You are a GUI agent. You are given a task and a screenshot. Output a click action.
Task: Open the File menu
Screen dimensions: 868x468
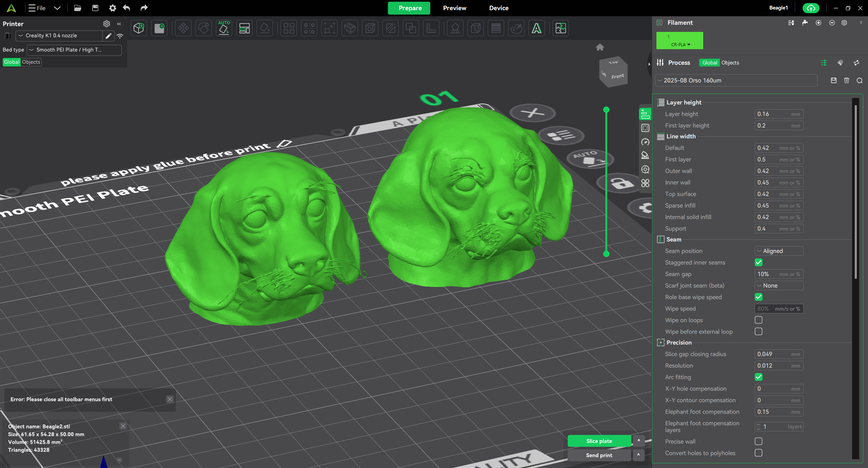38,8
